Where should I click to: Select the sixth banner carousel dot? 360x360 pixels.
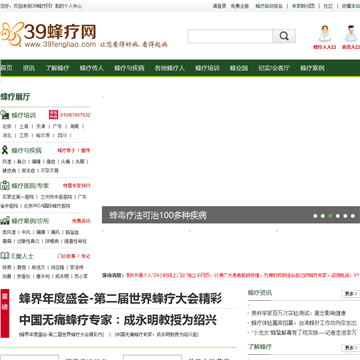(353, 216)
